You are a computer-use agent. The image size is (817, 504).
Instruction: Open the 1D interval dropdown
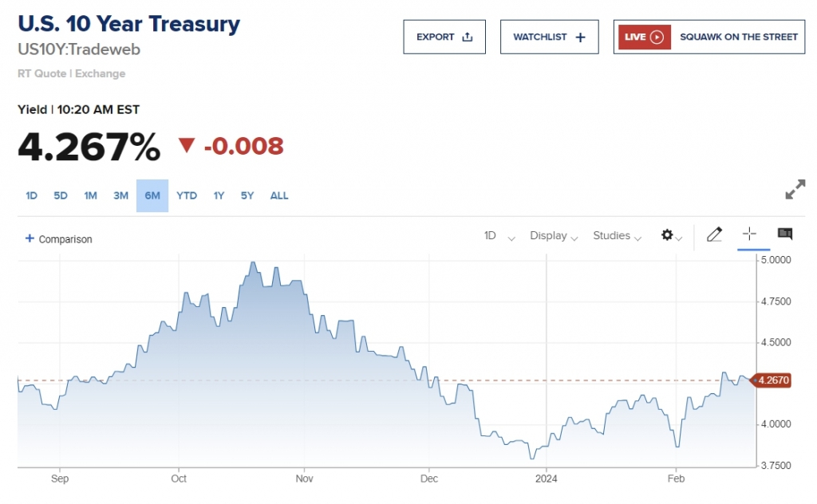tap(499, 236)
